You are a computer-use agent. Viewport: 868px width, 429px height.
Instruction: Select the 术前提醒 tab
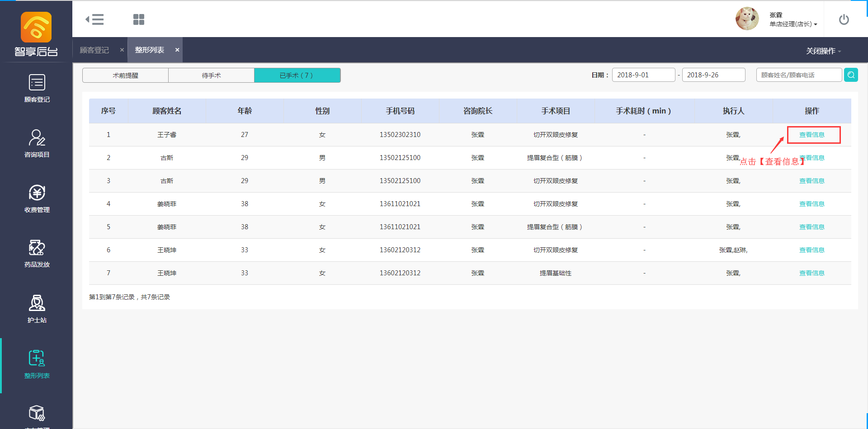[x=125, y=75]
